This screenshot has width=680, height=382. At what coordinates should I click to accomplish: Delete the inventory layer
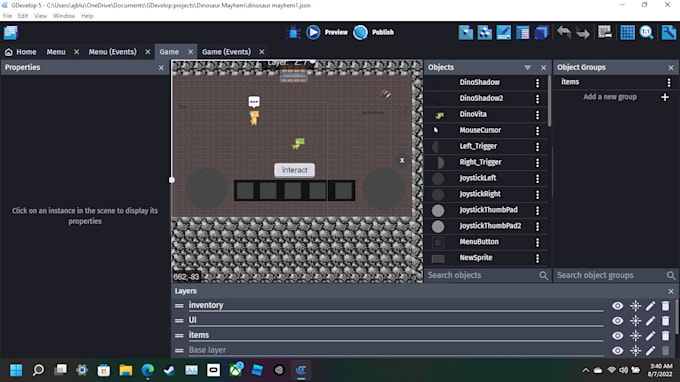click(665, 306)
